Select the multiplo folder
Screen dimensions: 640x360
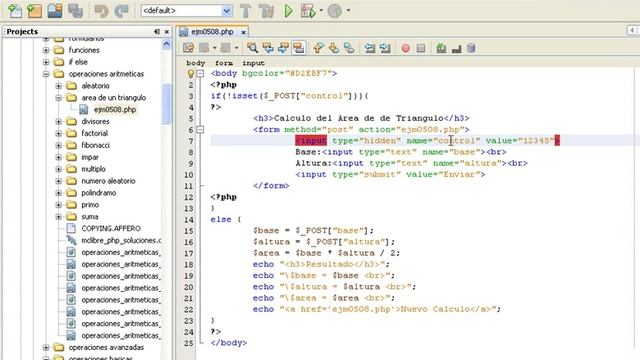click(93, 169)
